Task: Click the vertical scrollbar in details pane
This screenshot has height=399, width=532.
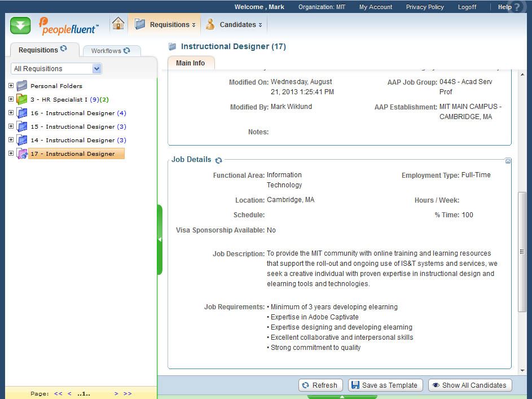Action: (522, 252)
